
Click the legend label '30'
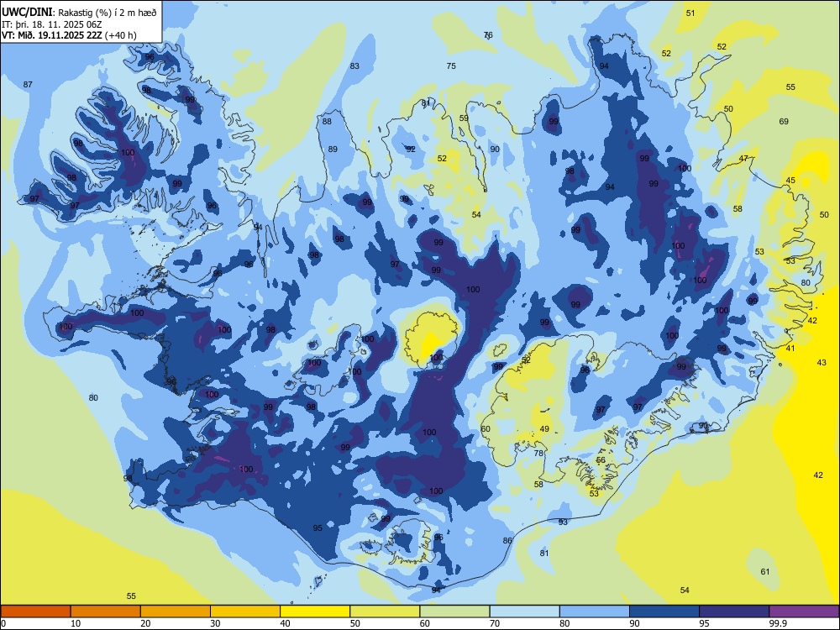click(215, 623)
